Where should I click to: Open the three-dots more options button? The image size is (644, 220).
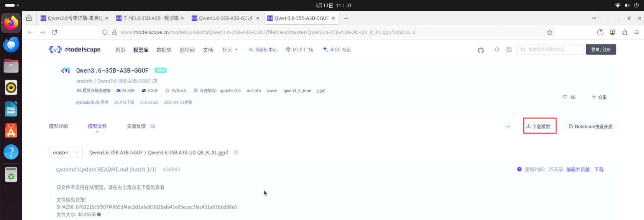508,126
